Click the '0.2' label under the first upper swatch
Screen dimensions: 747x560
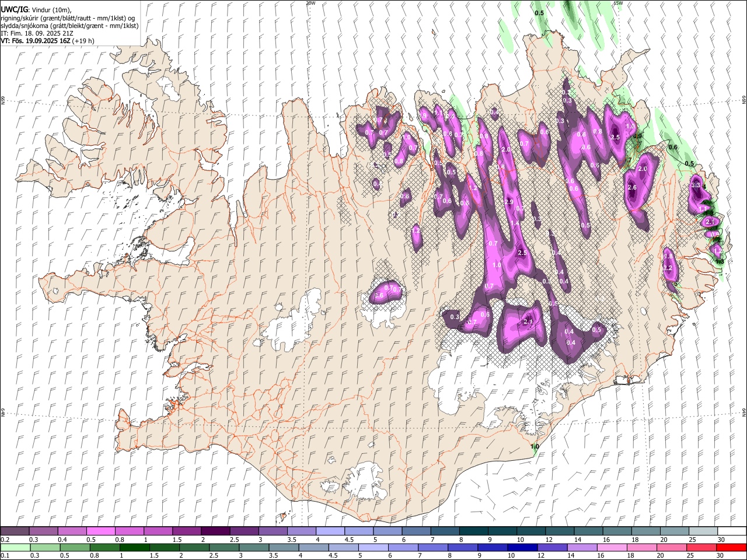(5, 540)
